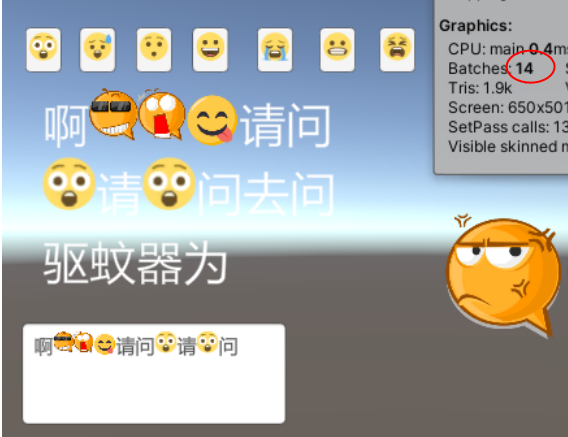Click the screaming orange emoji in rich text

162,115
